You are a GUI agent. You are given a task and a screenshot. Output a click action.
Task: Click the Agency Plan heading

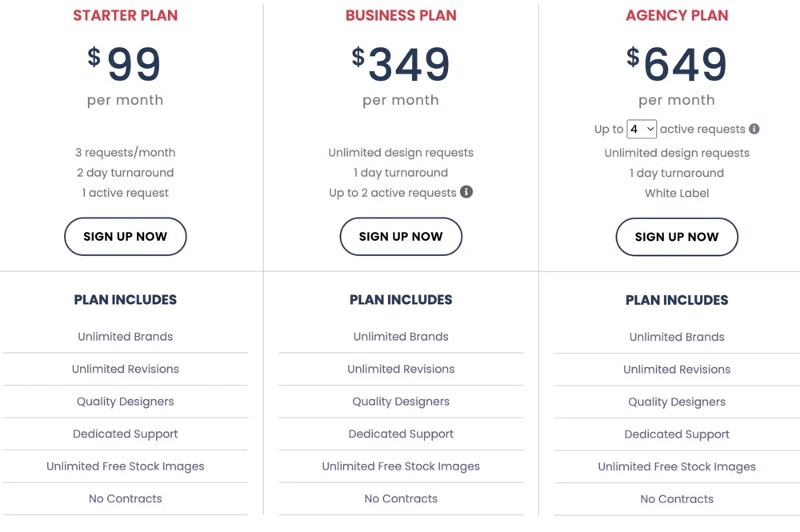point(677,15)
